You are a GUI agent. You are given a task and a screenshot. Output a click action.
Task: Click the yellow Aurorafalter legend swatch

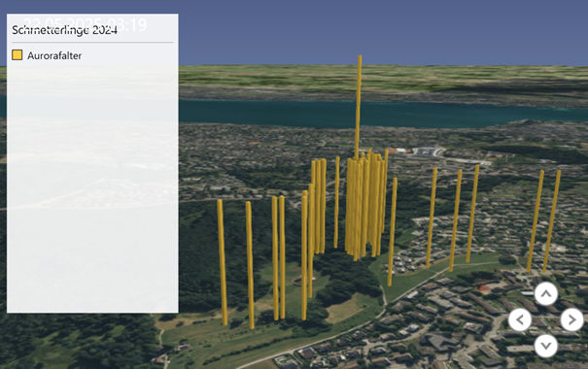(17, 55)
